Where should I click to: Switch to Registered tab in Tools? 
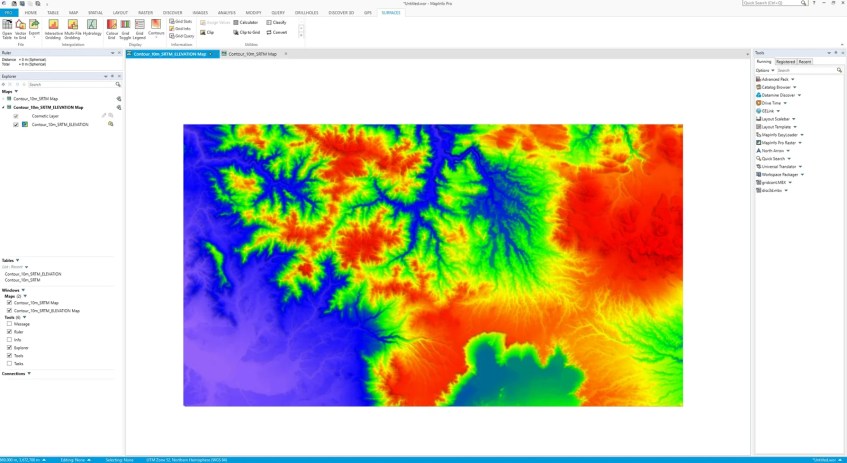[785, 62]
